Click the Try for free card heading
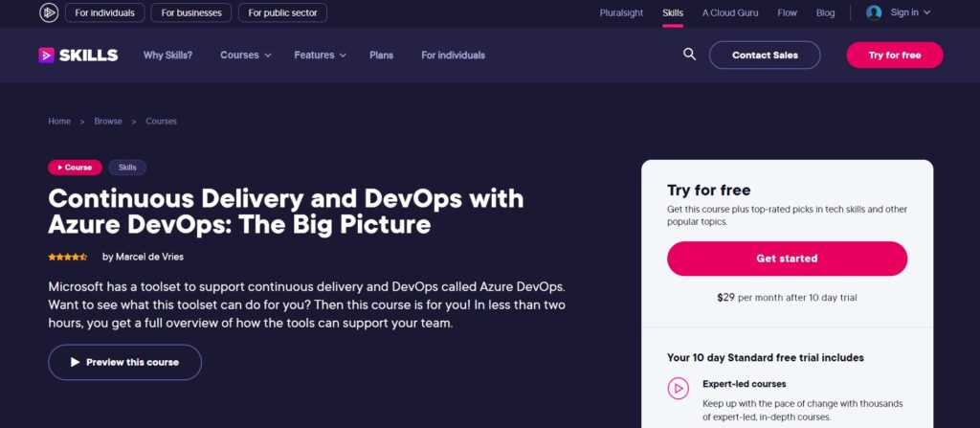The height and width of the screenshot is (428, 980). [x=709, y=191]
